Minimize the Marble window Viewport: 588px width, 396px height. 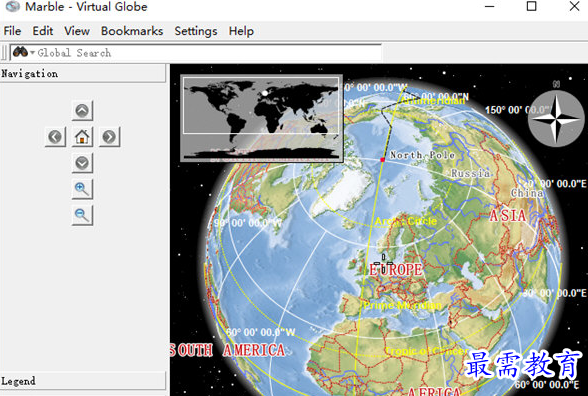pos(489,6)
